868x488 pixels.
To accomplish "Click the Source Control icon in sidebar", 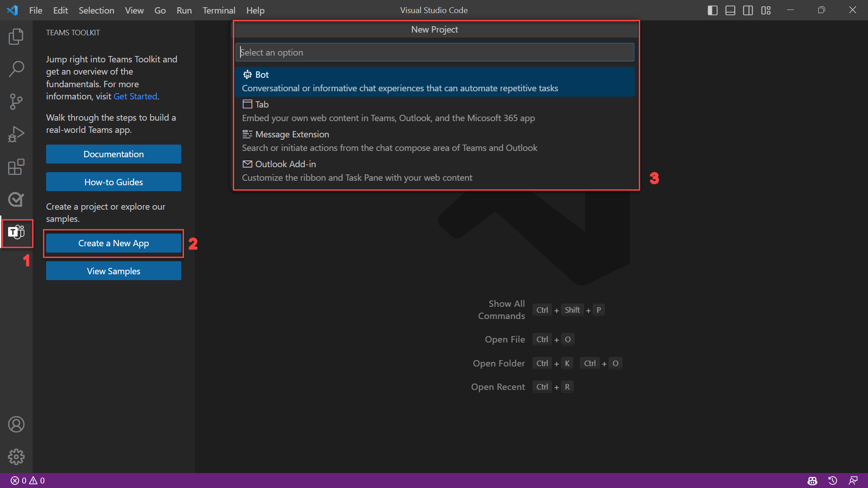I will (x=16, y=101).
